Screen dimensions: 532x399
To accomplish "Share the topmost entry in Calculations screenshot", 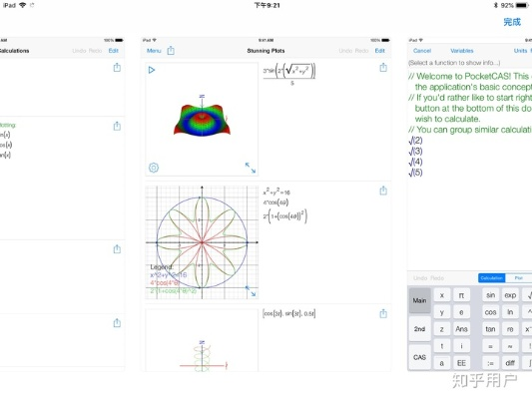I will (x=117, y=67).
